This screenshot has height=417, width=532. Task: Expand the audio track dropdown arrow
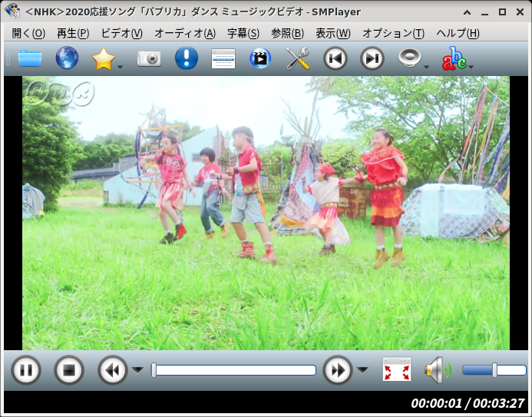coord(427,67)
